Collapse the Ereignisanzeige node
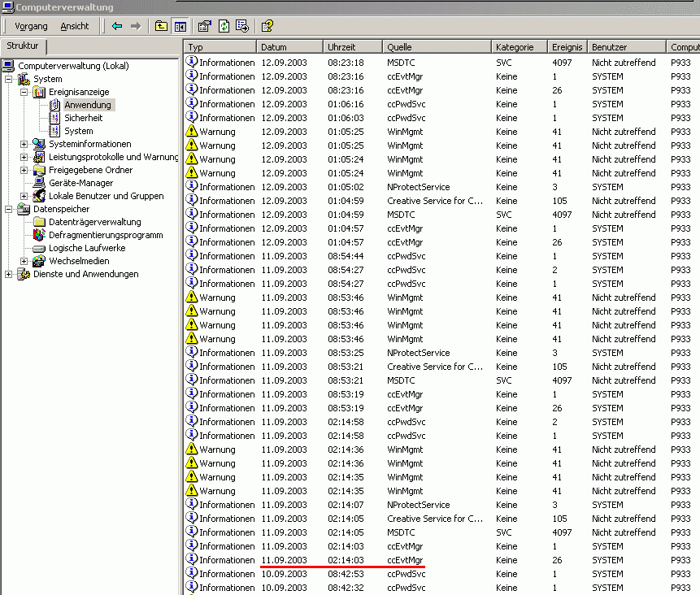The image size is (700, 595). click(24, 92)
